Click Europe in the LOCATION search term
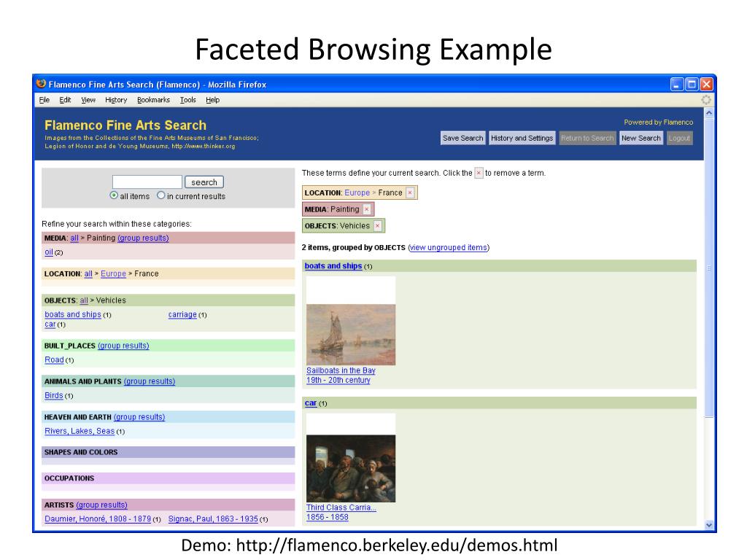 tap(357, 192)
